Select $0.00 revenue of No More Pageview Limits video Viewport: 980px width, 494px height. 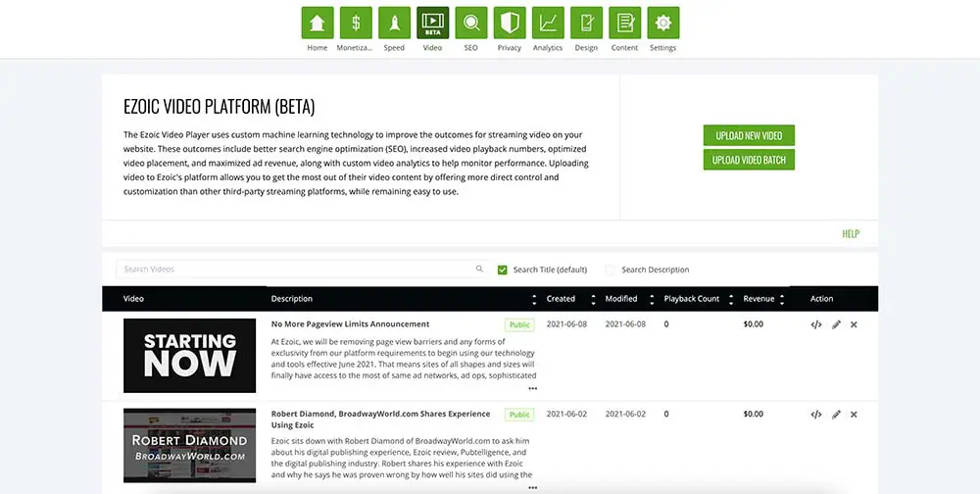(x=753, y=324)
